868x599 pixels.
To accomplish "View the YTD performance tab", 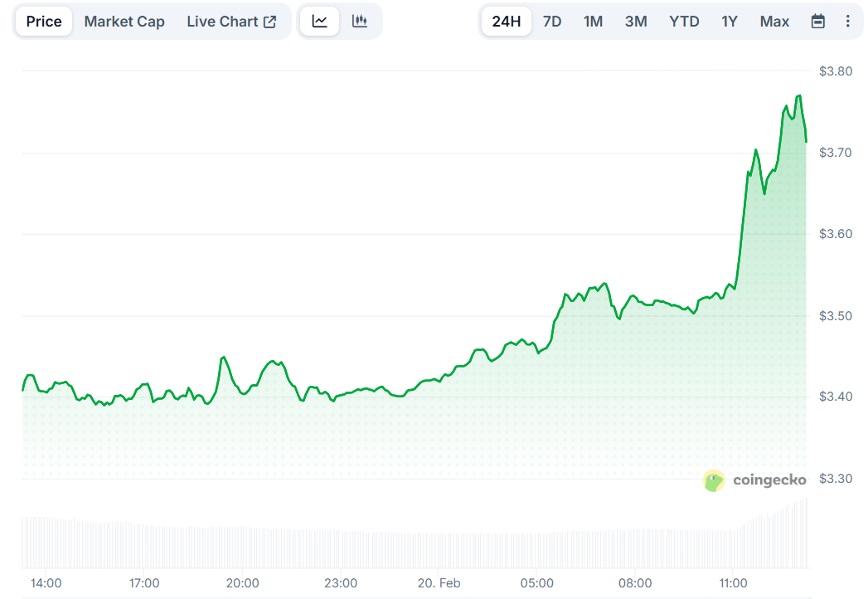I will coord(683,21).
